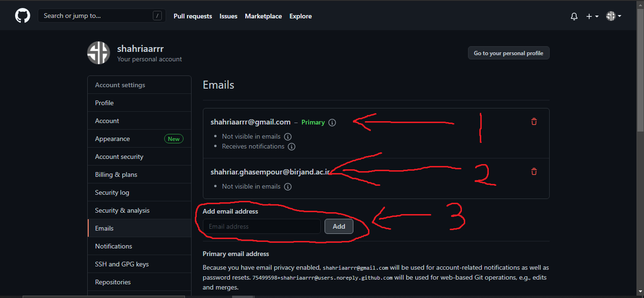Delete the birjand.ac.ir email via trash icon

pos(534,172)
